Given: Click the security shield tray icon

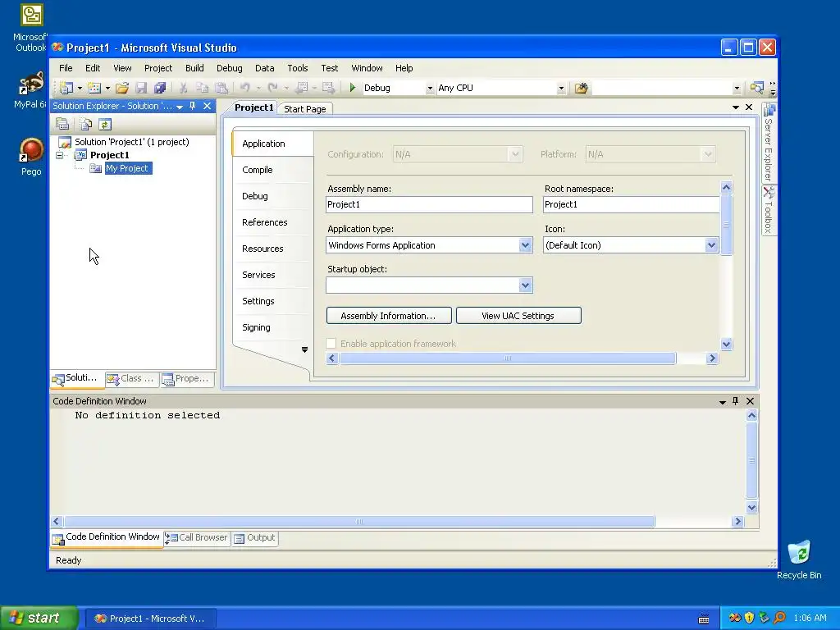Looking at the screenshot, I should (749, 618).
